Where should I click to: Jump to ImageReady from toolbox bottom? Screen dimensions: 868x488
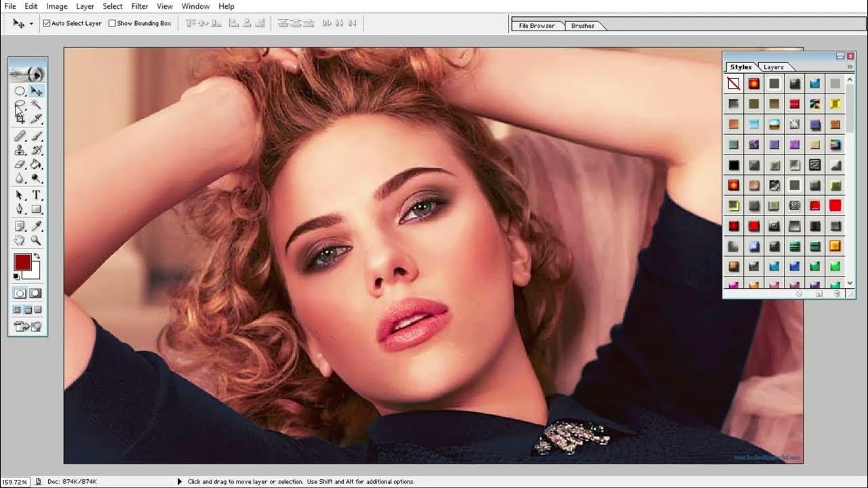coord(28,327)
